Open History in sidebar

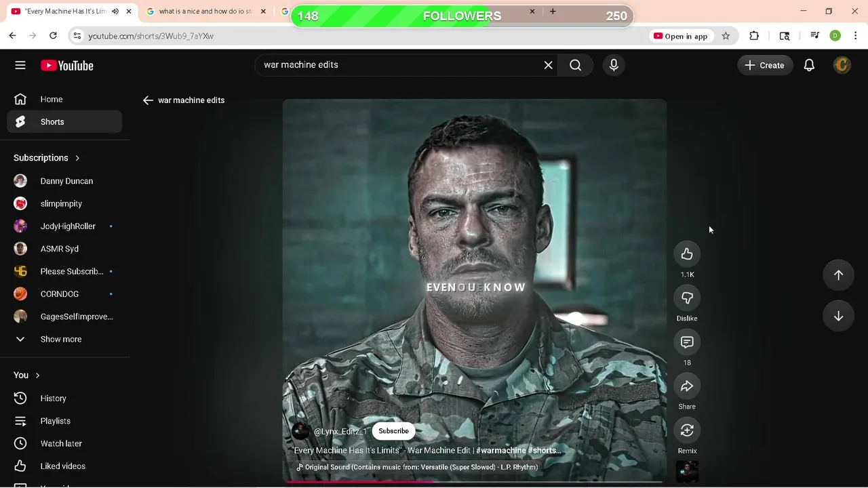point(64,399)
